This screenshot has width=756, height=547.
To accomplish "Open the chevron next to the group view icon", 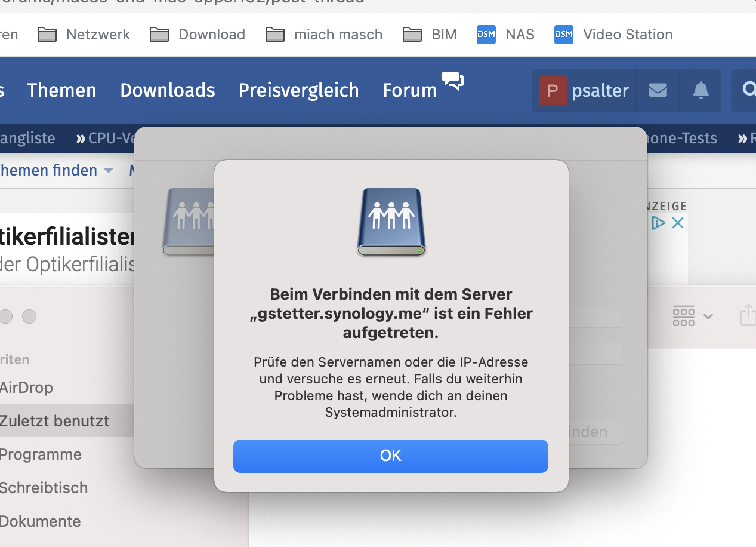I will coord(709,316).
